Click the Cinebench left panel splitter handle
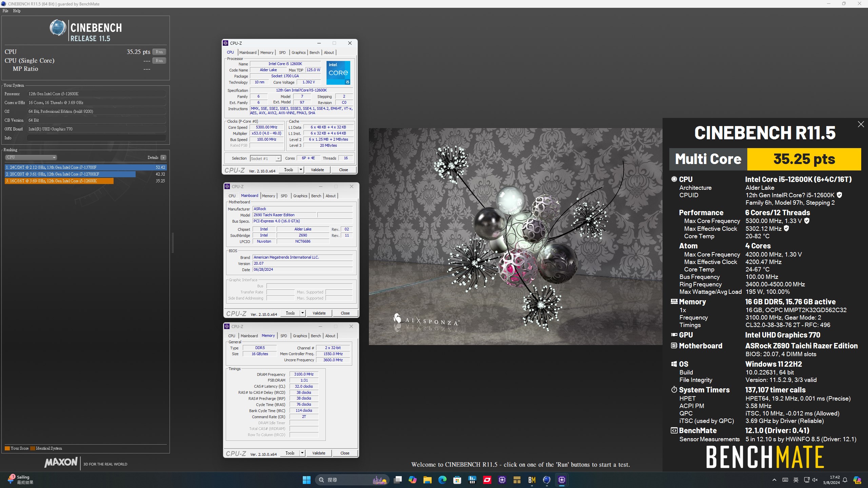The height and width of the screenshot is (488, 868). click(173, 243)
